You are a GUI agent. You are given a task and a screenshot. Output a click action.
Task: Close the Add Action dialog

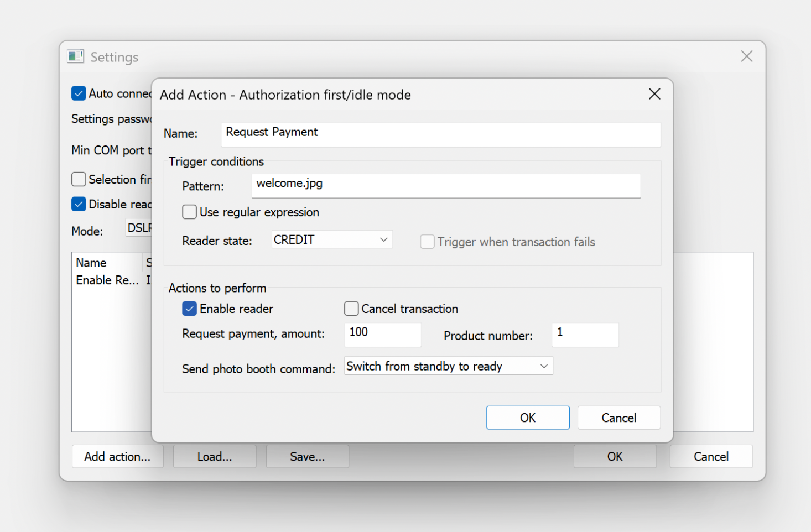coord(654,94)
